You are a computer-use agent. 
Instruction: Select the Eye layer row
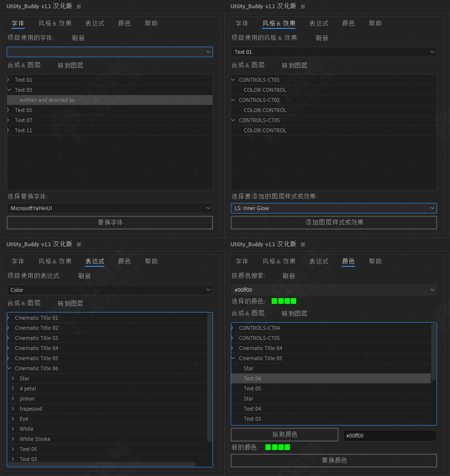pos(107,419)
